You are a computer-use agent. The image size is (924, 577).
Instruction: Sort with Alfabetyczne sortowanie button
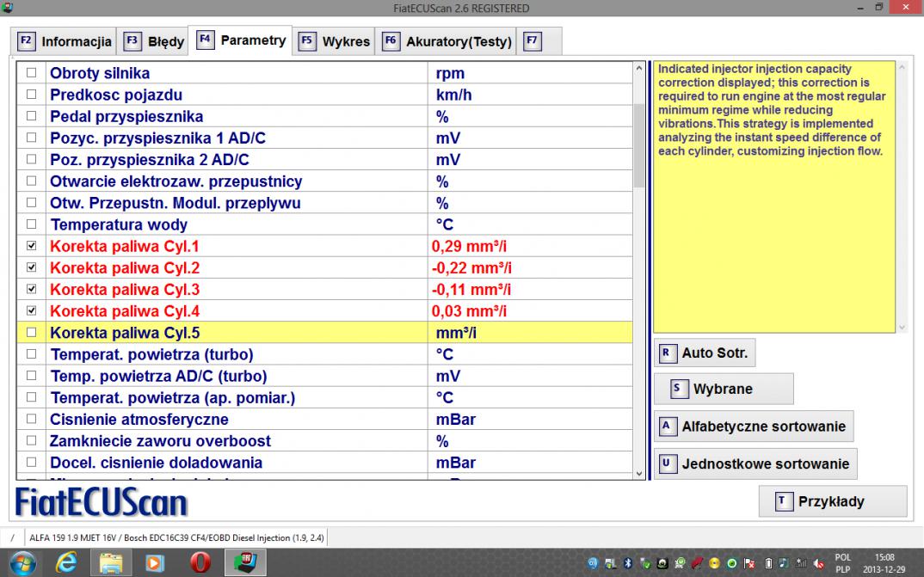coord(754,427)
